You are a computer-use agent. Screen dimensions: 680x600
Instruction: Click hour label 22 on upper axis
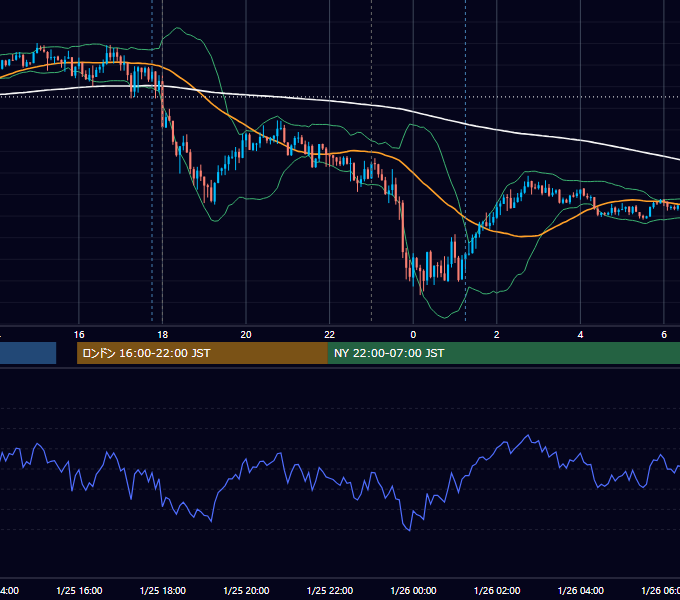[330, 335]
